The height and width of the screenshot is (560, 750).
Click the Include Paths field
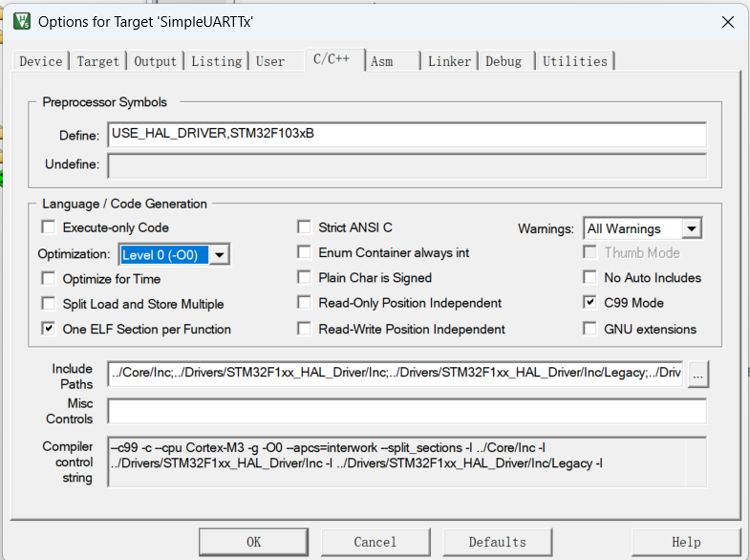click(396, 373)
